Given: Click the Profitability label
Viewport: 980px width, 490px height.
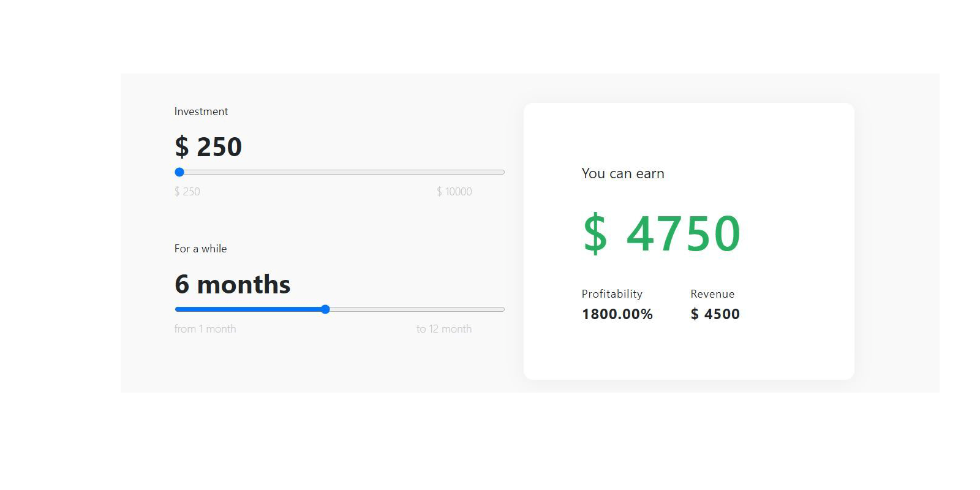Looking at the screenshot, I should (x=612, y=294).
